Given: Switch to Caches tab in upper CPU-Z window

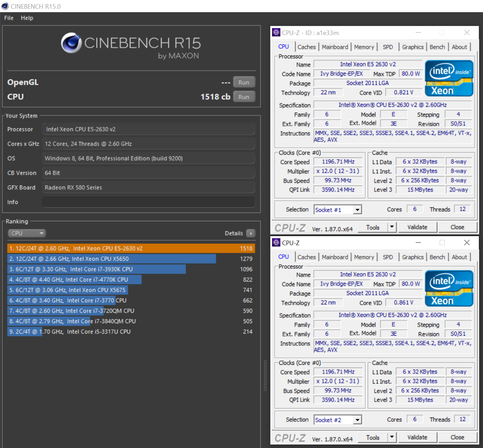Looking at the screenshot, I should (x=307, y=47).
